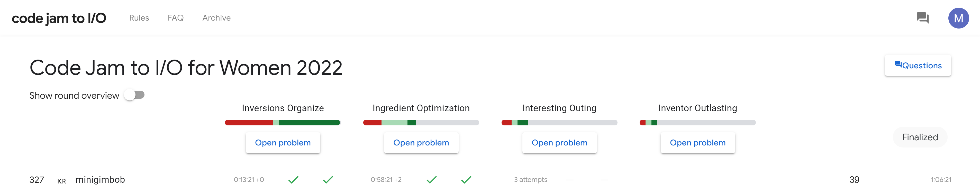Viewport: 980px width, 194px height.
Task: Open problem for Inventor Outlasting
Action: point(698,143)
